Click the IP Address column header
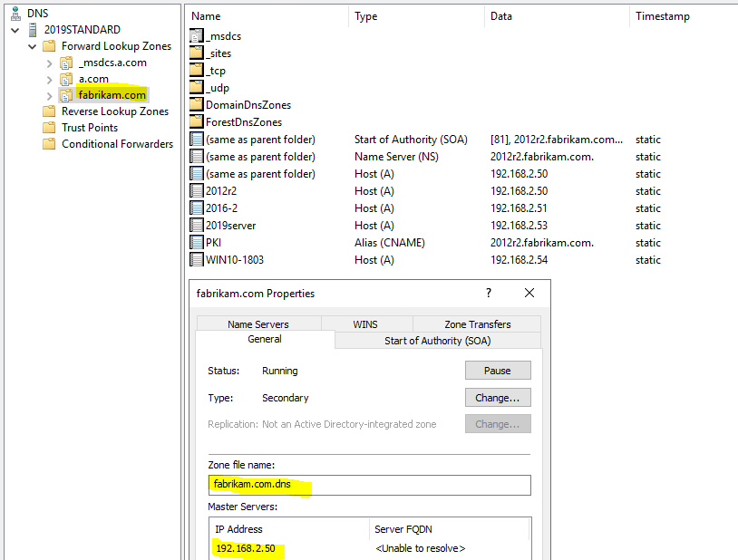This screenshot has width=738, height=560. coord(289,529)
